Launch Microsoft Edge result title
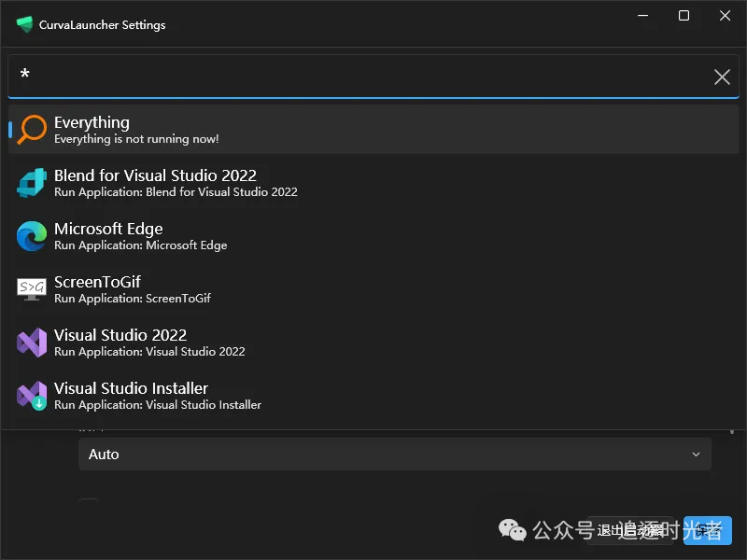 click(x=108, y=229)
